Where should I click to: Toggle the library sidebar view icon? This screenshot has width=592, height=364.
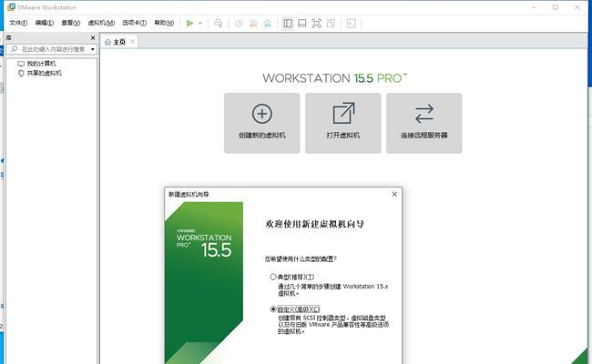tap(288, 24)
